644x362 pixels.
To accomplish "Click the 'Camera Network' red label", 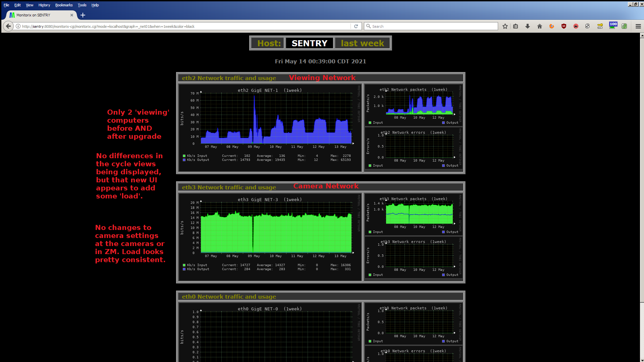I will coord(326,186).
